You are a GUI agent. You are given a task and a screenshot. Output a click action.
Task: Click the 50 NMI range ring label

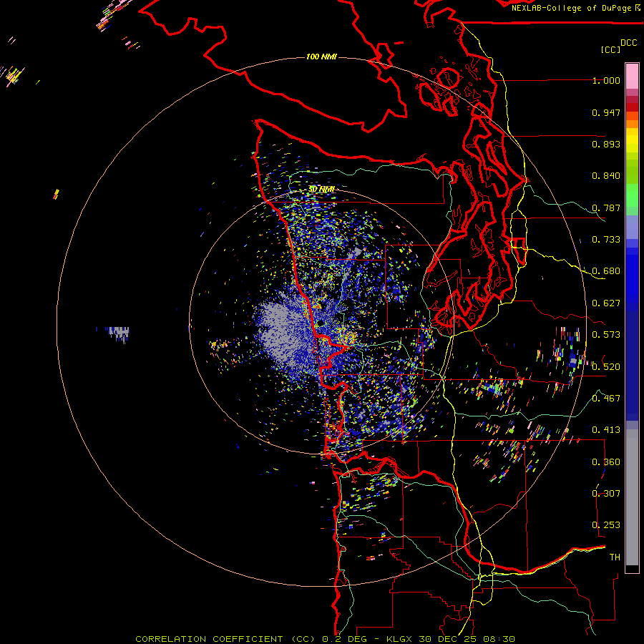(x=321, y=189)
